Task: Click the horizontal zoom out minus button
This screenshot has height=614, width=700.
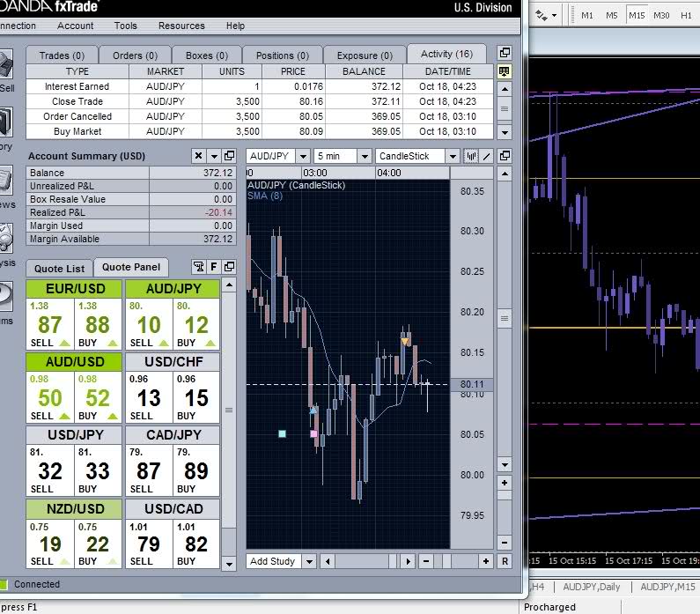Action: [x=426, y=561]
